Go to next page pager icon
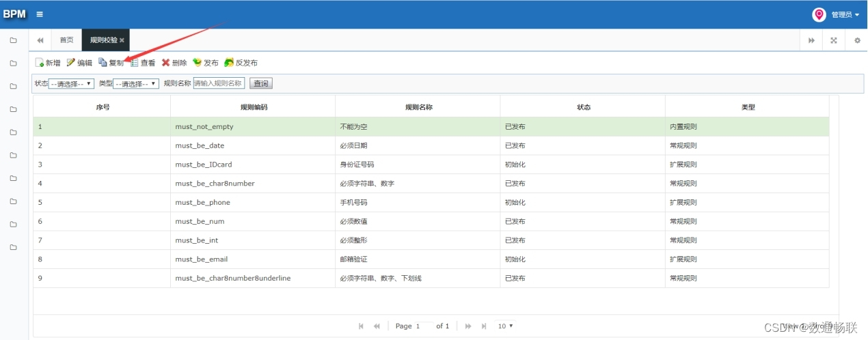 pyautogui.click(x=468, y=326)
